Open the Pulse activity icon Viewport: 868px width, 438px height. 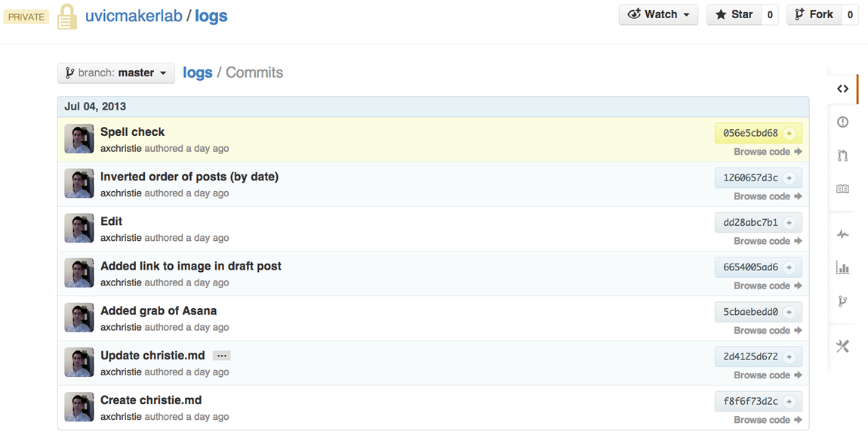(x=842, y=235)
